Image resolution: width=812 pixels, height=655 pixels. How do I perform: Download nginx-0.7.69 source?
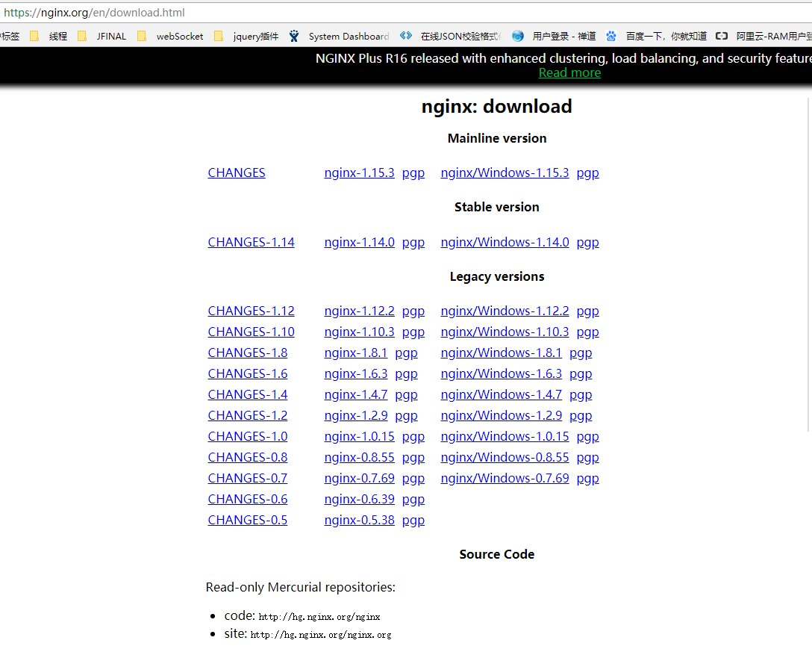[x=360, y=478]
